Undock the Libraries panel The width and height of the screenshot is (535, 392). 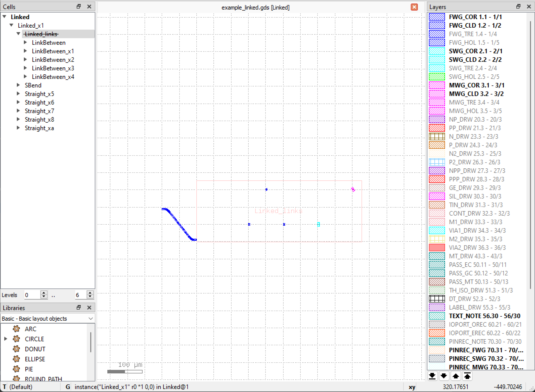(79, 307)
